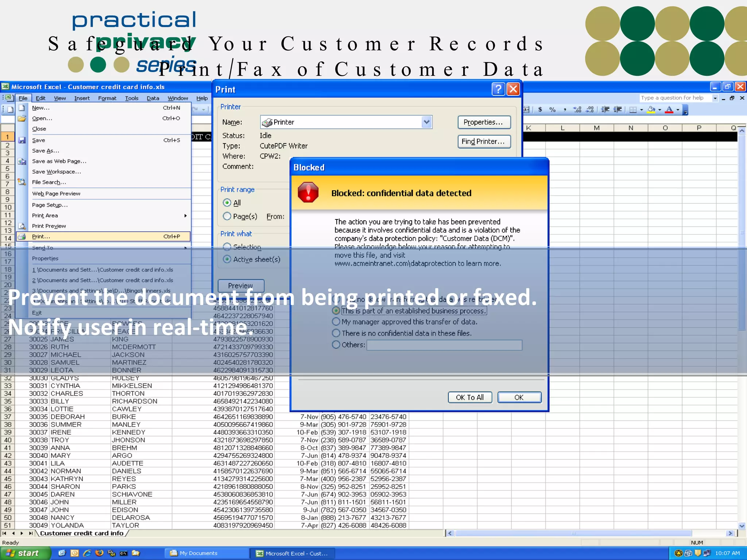Select 'My manager approved this transfer' option

coord(336,322)
